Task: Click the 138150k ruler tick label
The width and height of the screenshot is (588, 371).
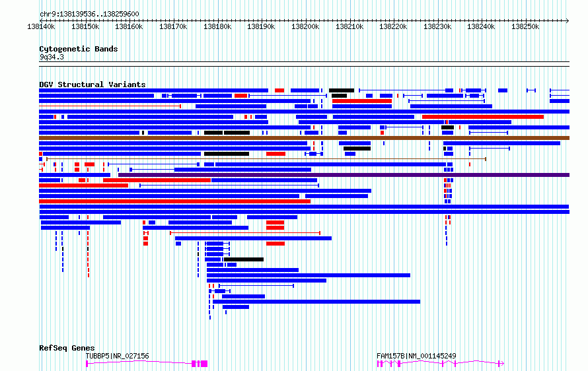Action: tap(85, 26)
